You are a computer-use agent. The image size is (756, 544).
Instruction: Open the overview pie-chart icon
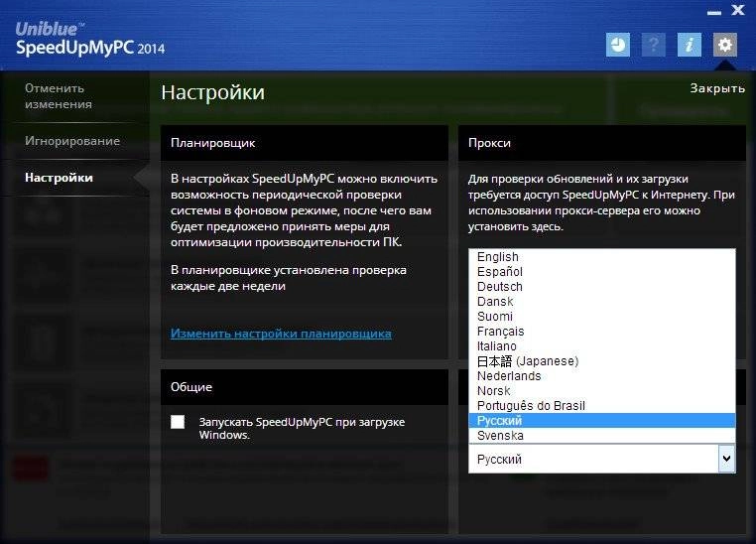(x=618, y=45)
